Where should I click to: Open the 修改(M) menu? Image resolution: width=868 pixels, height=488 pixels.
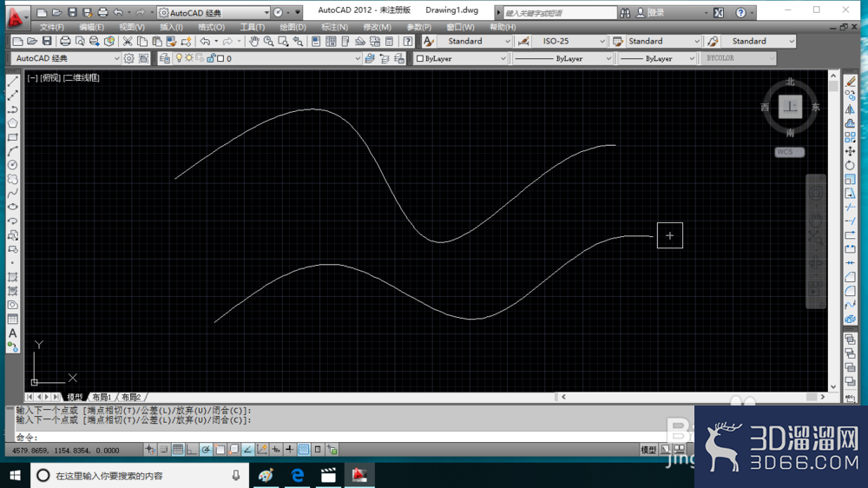coord(377,27)
